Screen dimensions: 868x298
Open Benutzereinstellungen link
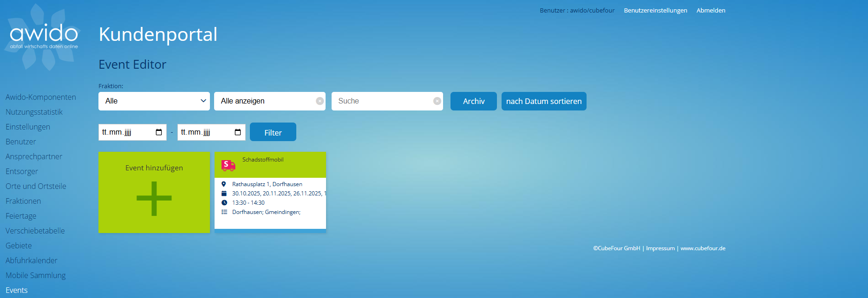[655, 10]
